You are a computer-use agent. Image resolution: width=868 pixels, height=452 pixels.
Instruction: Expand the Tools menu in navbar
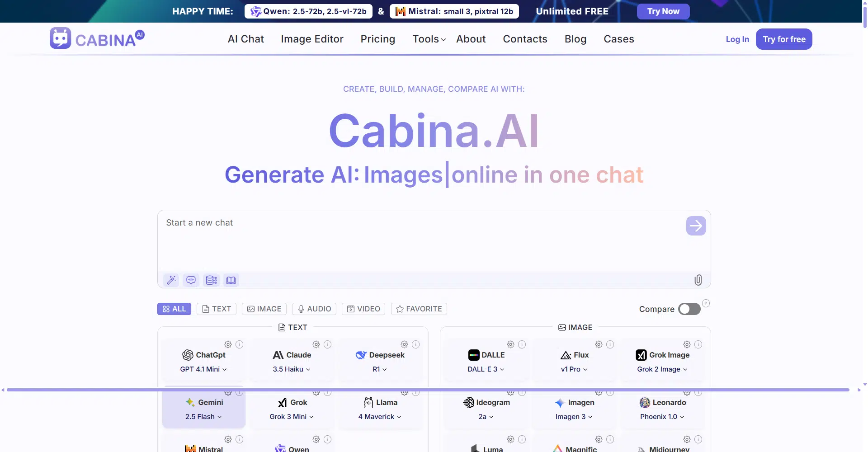pyautogui.click(x=429, y=39)
